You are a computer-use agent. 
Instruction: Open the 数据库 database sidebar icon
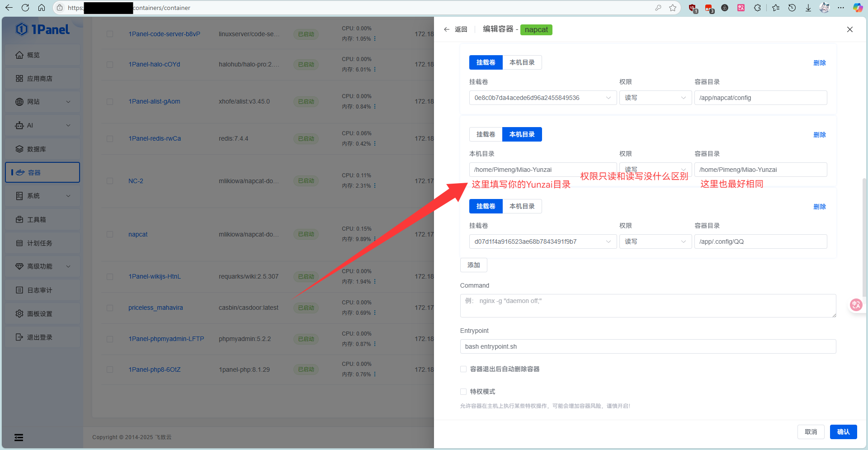[x=19, y=149]
